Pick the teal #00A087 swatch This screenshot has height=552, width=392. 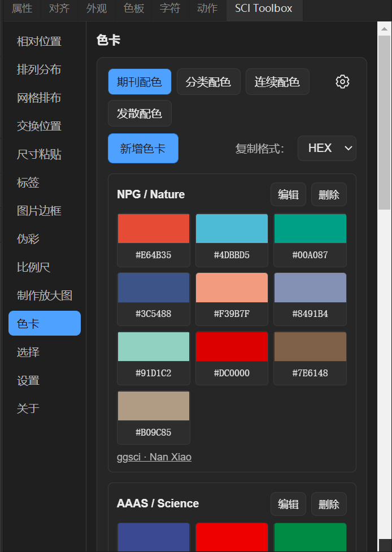310,228
